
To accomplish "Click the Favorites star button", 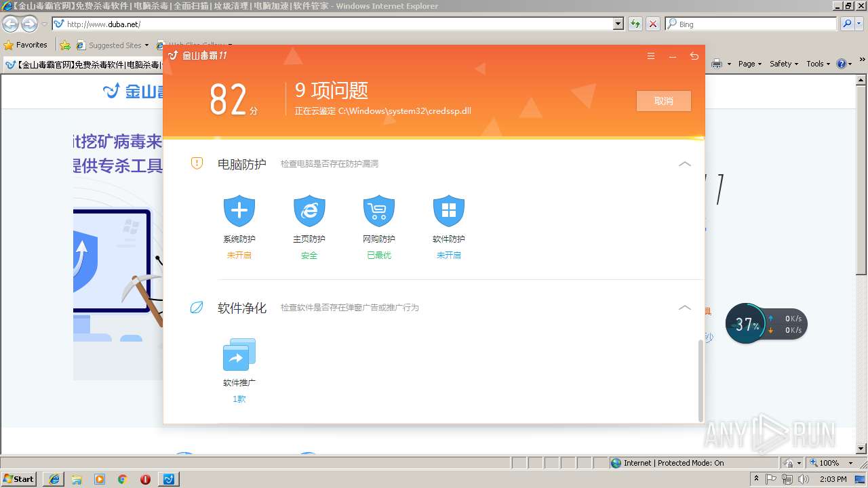I will coord(26,45).
